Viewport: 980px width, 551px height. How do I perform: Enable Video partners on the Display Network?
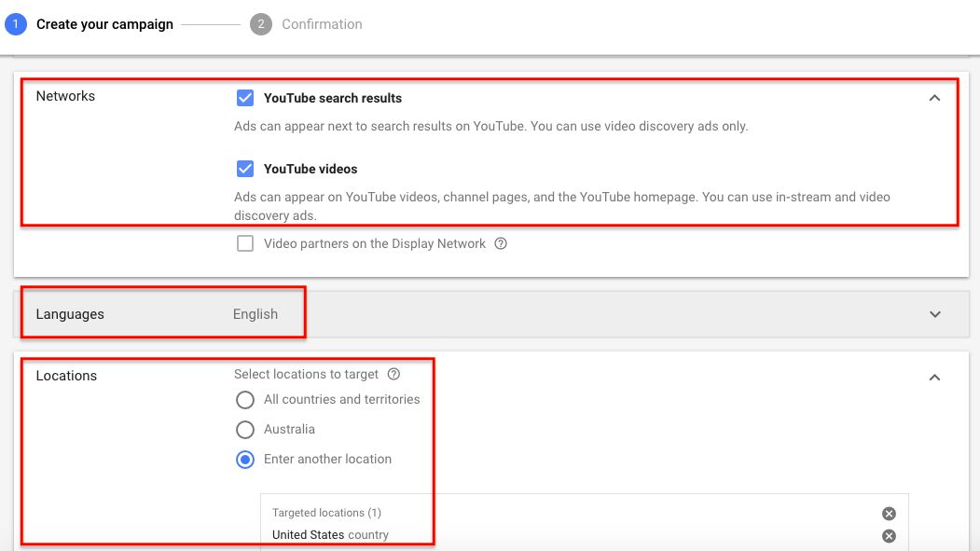click(x=245, y=243)
